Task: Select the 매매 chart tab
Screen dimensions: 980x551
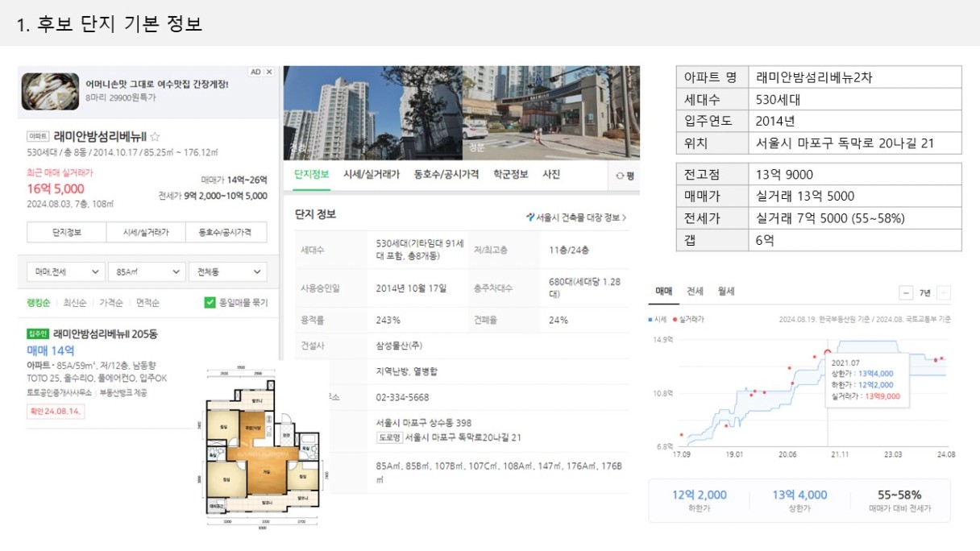Action: click(x=664, y=292)
